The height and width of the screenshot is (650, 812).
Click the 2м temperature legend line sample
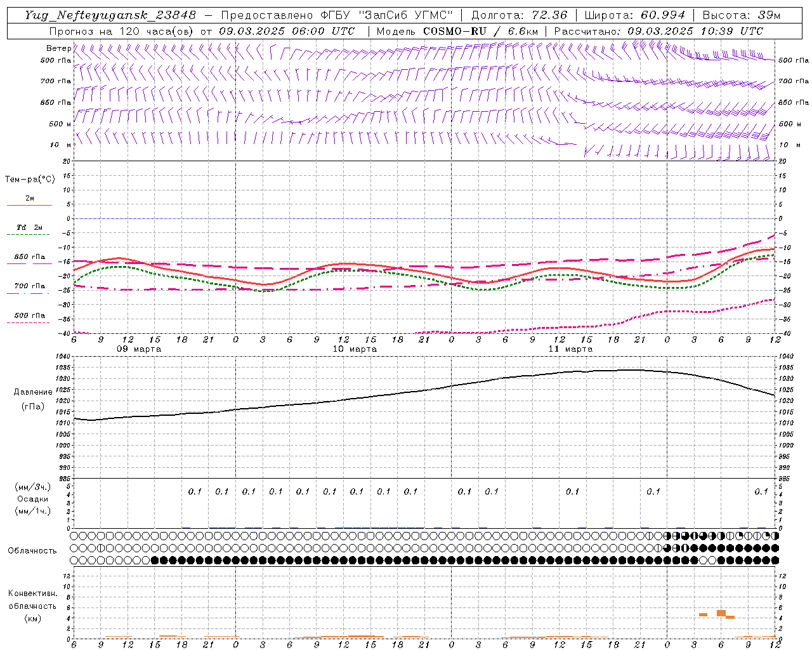[x=29, y=206]
